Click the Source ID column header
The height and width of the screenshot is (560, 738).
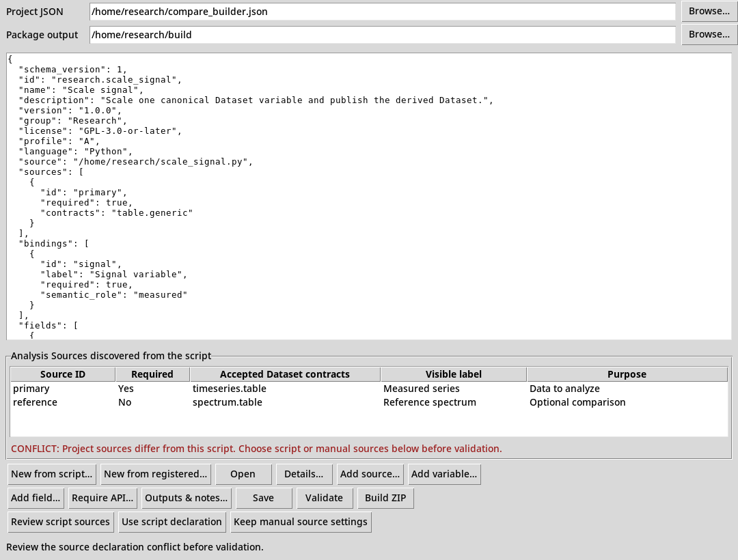[x=63, y=374]
